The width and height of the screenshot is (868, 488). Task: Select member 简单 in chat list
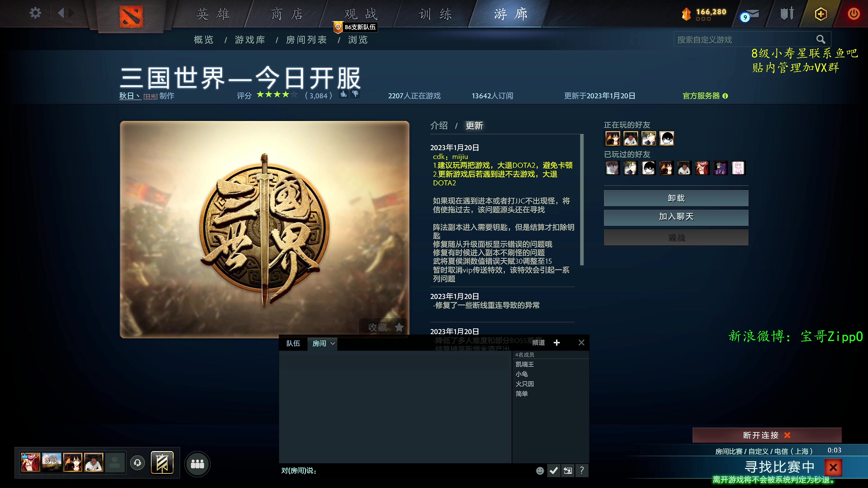521,394
